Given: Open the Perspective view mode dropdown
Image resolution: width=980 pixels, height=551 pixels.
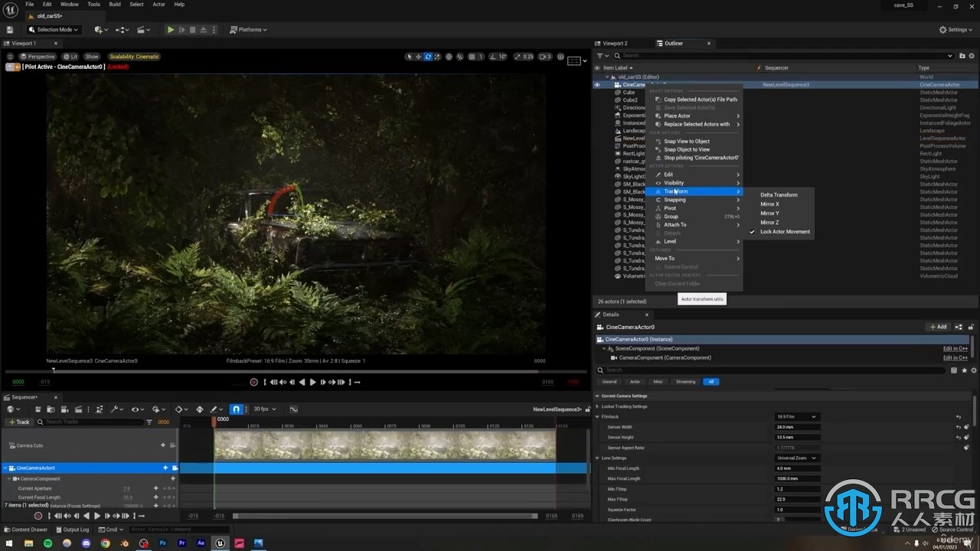Looking at the screenshot, I should [x=38, y=57].
